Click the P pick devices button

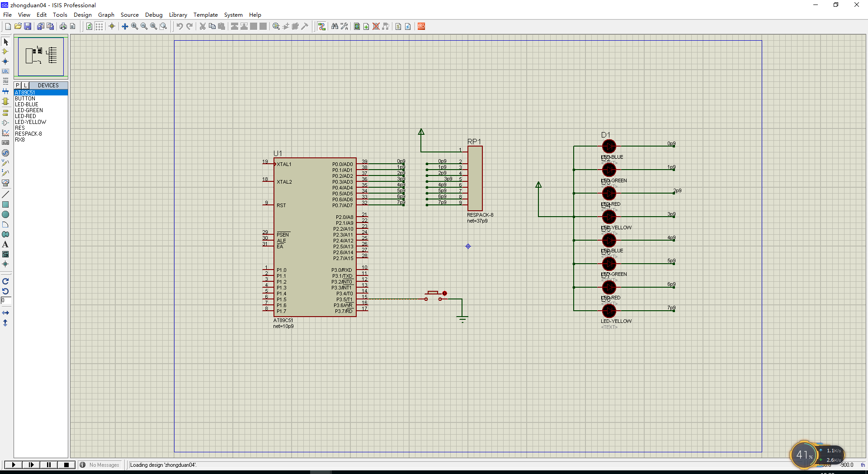click(x=18, y=85)
